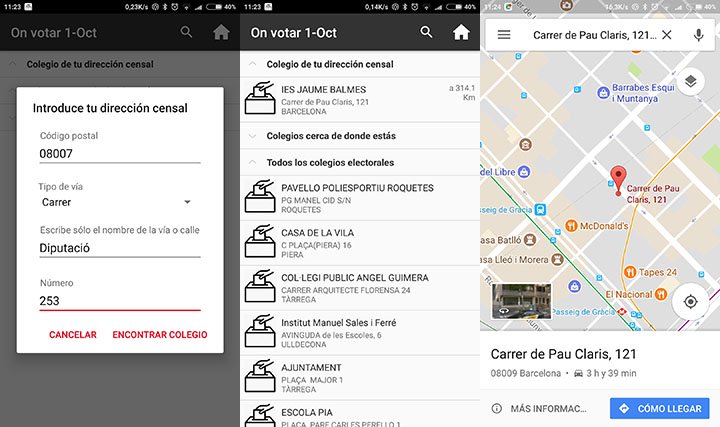This screenshot has width=720, height=427.
Task: Open the Tipo de vía Carrer dropdown
Action: [x=118, y=202]
